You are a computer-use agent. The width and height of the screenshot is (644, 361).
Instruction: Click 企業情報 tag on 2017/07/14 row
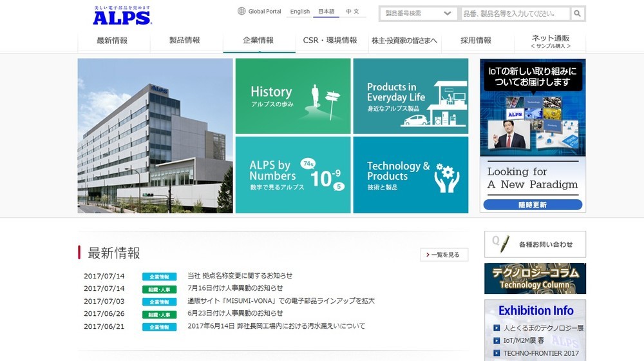[159, 277]
